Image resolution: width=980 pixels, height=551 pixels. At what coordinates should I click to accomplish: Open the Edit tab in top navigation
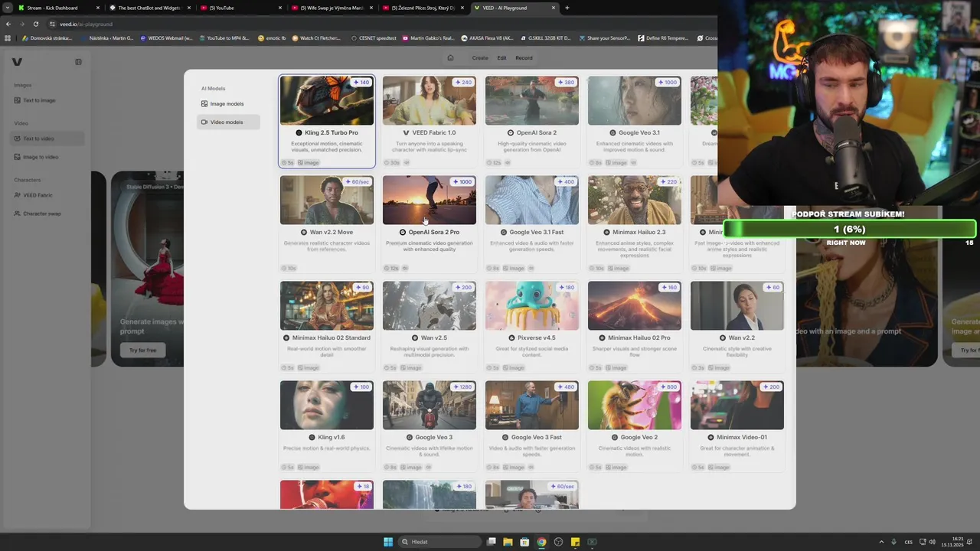pyautogui.click(x=501, y=58)
